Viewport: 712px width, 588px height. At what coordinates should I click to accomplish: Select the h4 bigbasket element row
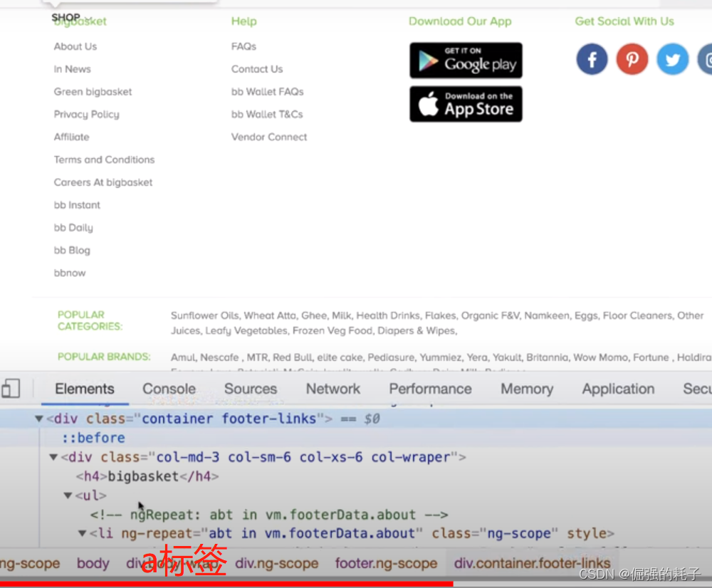tap(356, 476)
